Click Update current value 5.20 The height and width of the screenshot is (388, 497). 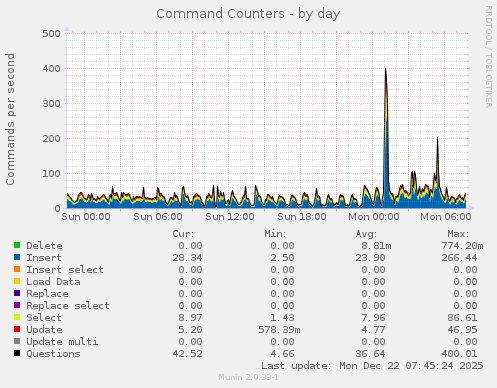coord(190,330)
